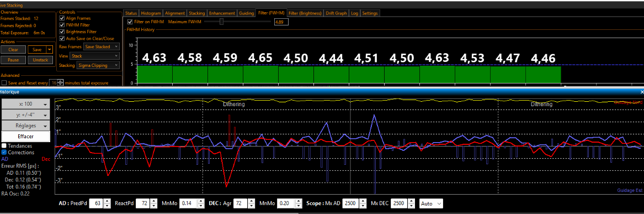Click the Maximum FWHM slider handle
The height and width of the screenshot is (214, 644).
click(x=221, y=22)
